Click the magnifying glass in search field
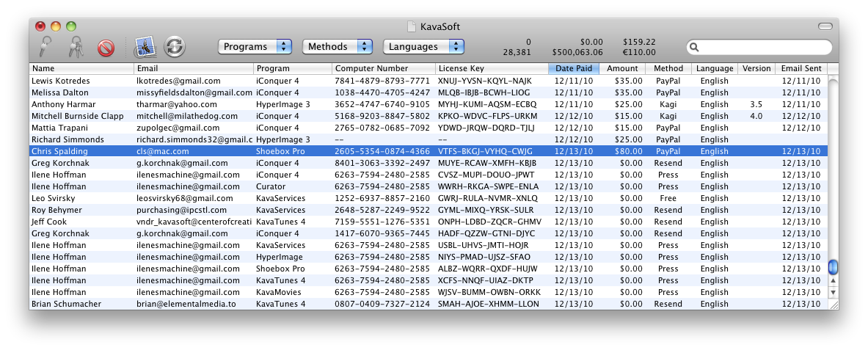The width and height of the screenshot is (868, 350). click(694, 48)
